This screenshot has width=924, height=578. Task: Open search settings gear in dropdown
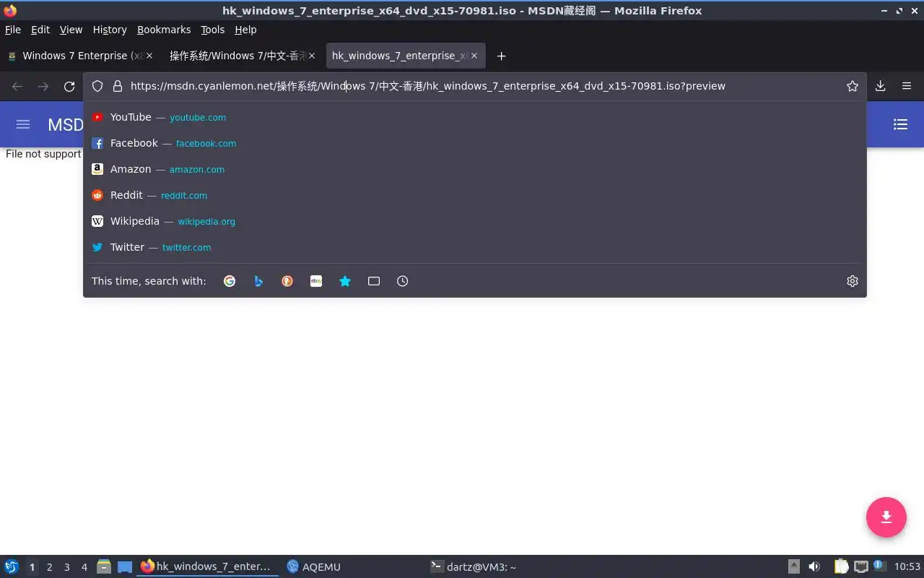(x=853, y=281)
